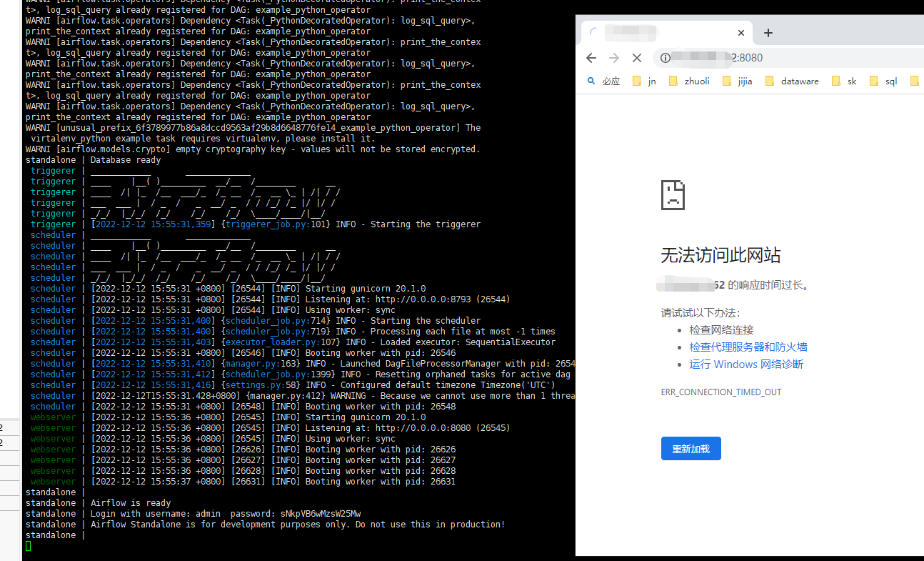Click the ERR_CONNECTION_TIMED_OUT error code
The image size is (924, 561).
coord(721,392)
